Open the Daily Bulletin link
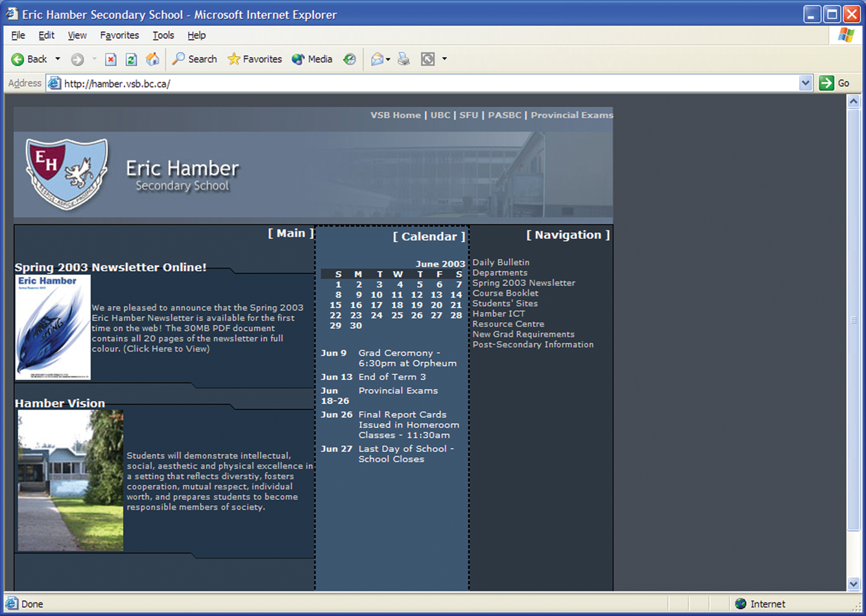Image resolution: width=866 pixels, height=616 pixels. pyautogui.click(x=501, y=262)
